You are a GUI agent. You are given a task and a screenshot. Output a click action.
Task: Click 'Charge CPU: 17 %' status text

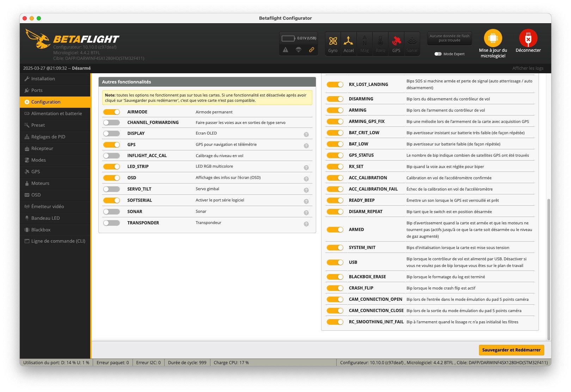(231, 363)
